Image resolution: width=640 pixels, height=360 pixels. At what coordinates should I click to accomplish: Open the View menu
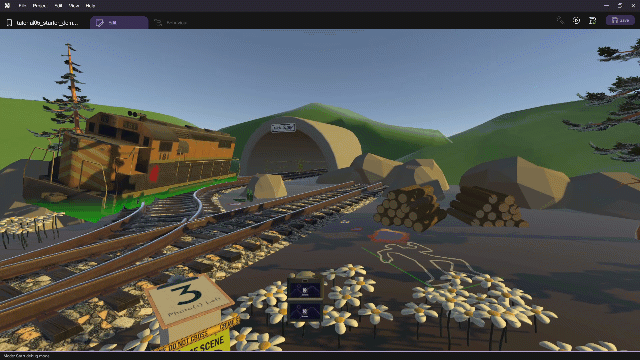pos(74,6)
